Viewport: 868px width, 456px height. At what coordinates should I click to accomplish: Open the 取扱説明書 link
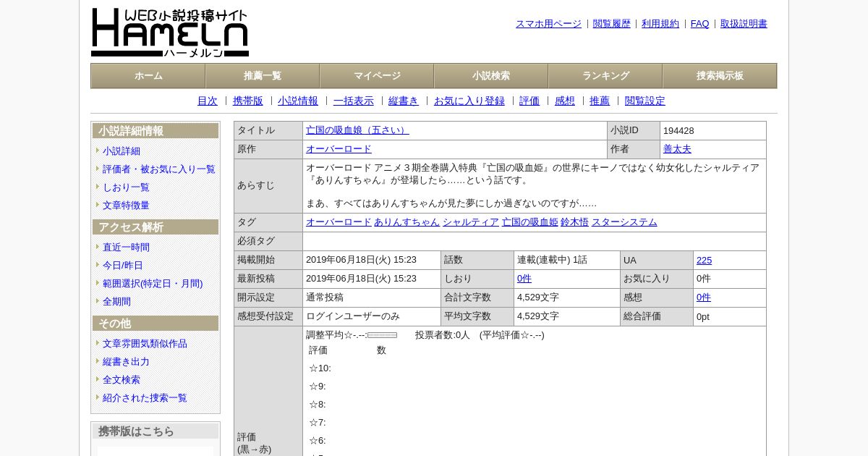click(x=744, y=24)
